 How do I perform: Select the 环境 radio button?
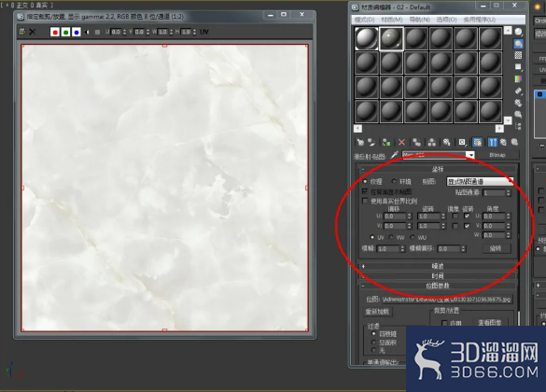tap(394, 181)
